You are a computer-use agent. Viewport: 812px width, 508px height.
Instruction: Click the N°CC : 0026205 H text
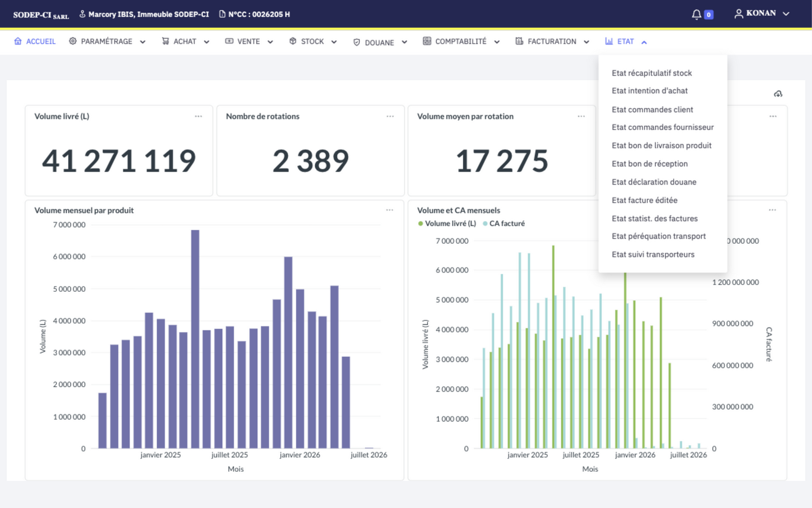coord(259,14)
